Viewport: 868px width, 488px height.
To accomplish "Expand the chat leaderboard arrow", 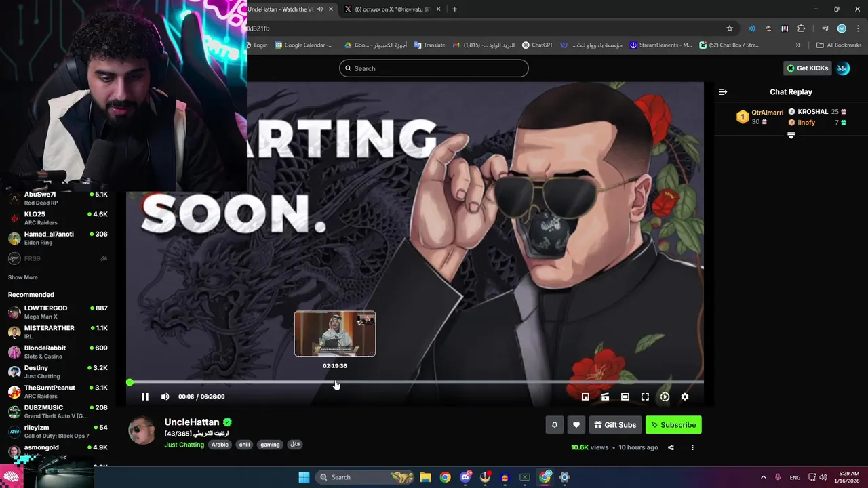I will coord(791,136).
